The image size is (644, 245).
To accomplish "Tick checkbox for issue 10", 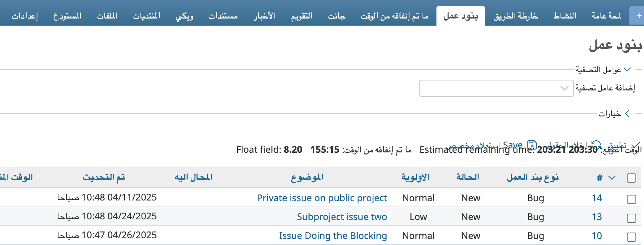I will pos(631,237).
